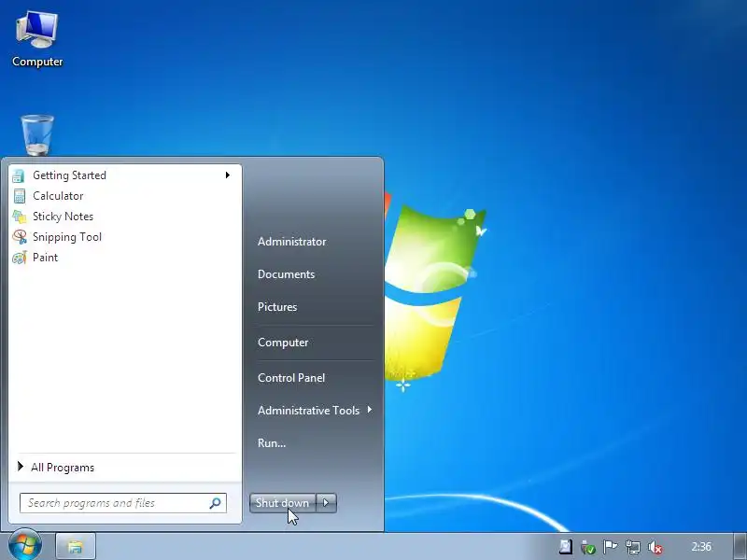Click the muted volume tray icon
The image size is (747, 560).
655,547
